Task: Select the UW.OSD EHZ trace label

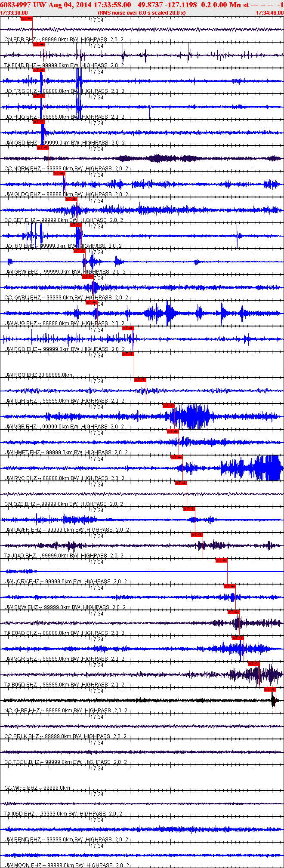Action: click(65, 143)
